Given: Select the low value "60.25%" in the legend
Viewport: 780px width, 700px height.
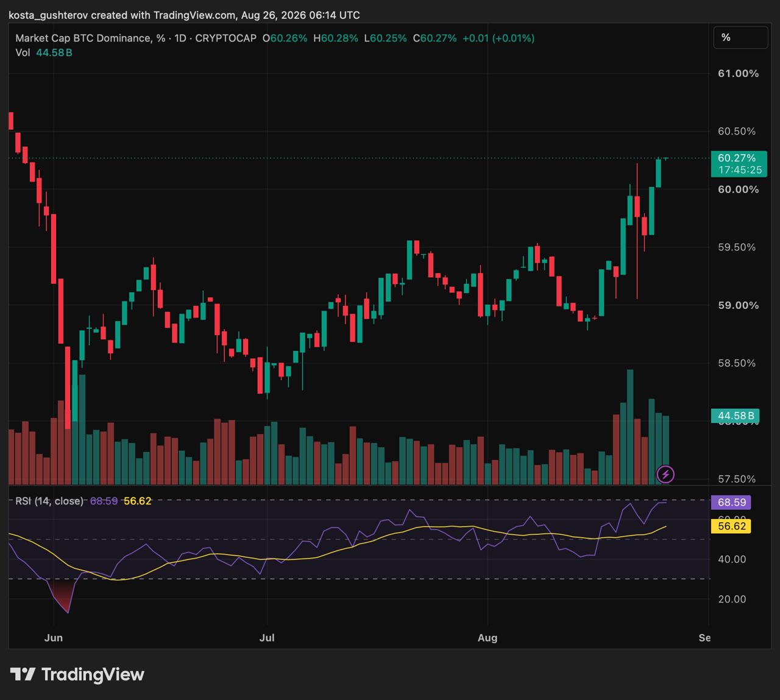Looking at the screenshot, I should coord(388,38).
